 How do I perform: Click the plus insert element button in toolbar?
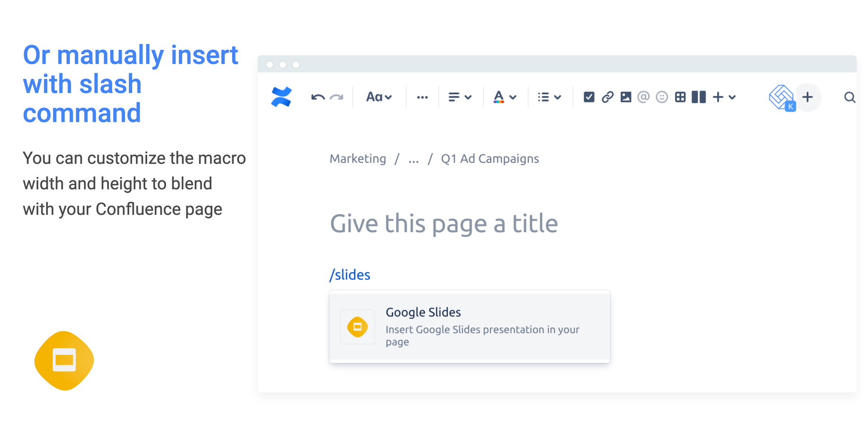click(x=718, y=97)
